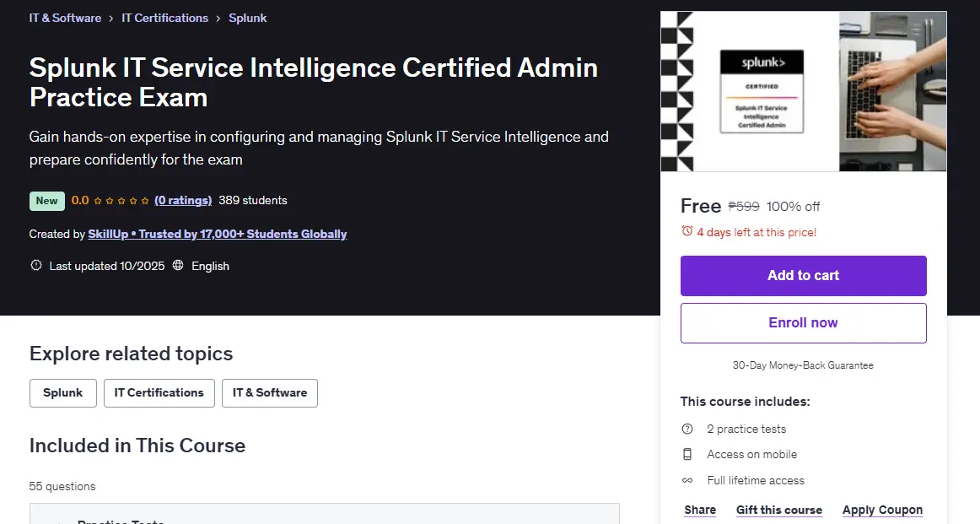Viewport: 980px width, 524px height.
Task: Click the practice tests question-mark icon
Action: [x=687, y=429]
